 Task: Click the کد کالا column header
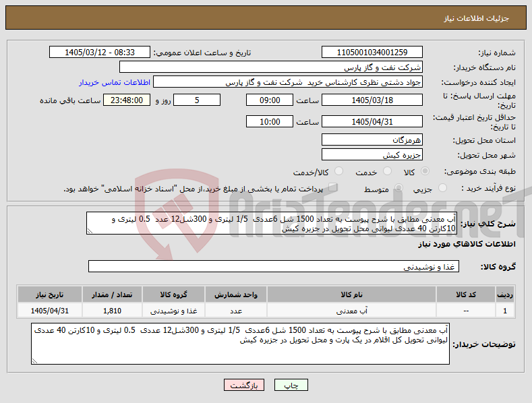click(x=465, y=294)
